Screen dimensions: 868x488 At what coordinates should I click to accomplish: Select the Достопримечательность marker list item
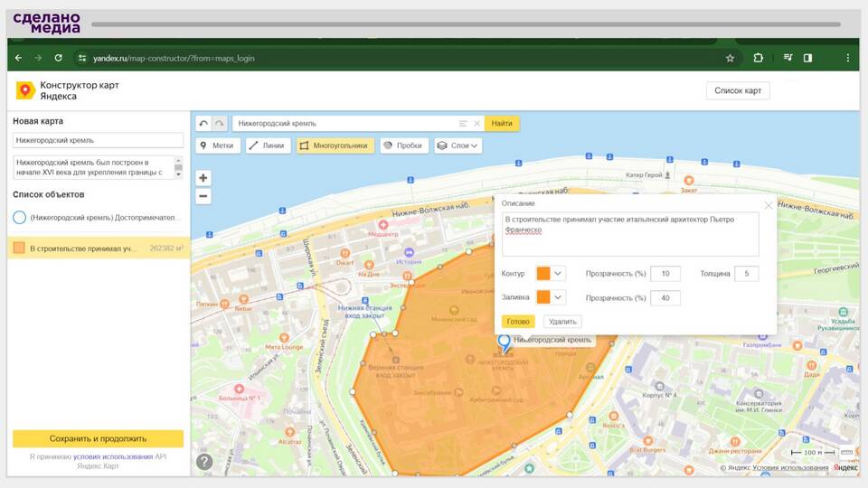(x=98, y=218)
